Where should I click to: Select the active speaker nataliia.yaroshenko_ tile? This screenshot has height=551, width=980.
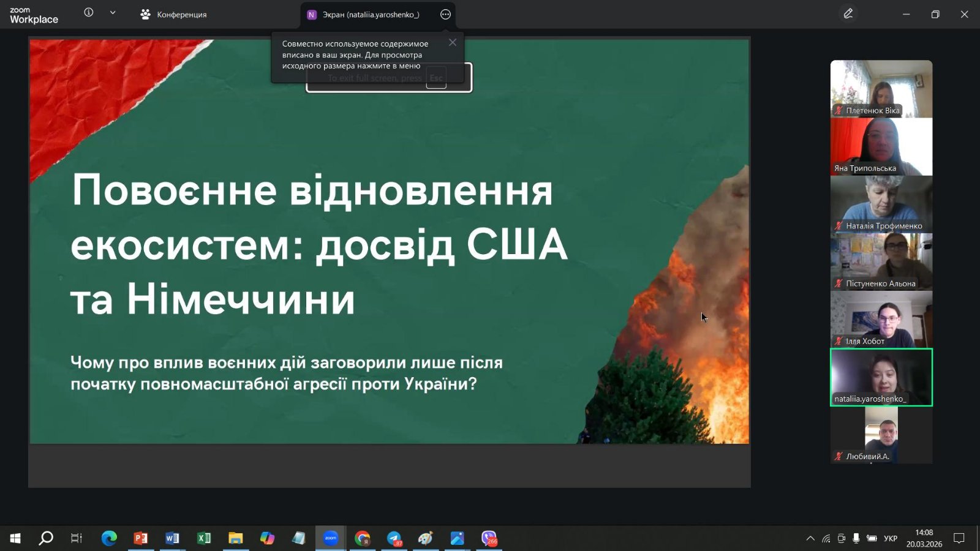click(881, 377)
